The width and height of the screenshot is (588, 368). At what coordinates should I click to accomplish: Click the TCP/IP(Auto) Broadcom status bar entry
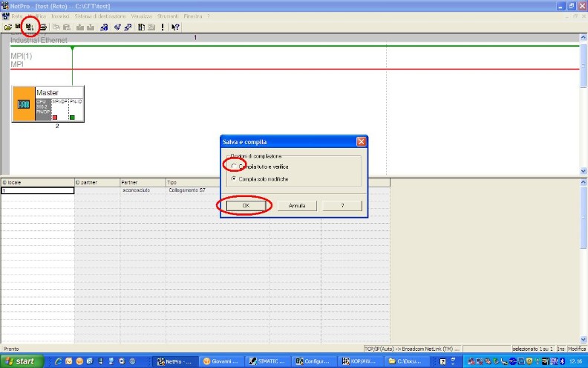pyautogui.click(x=412, y=349)
